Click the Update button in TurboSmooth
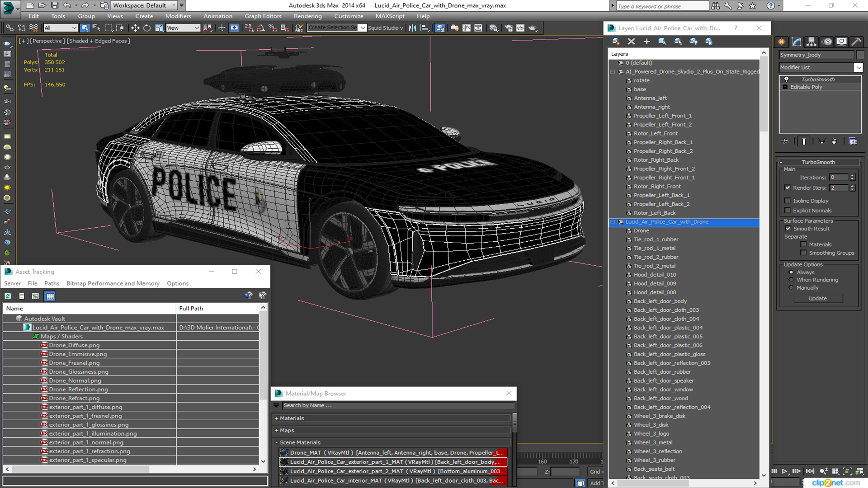 point(817,299)
